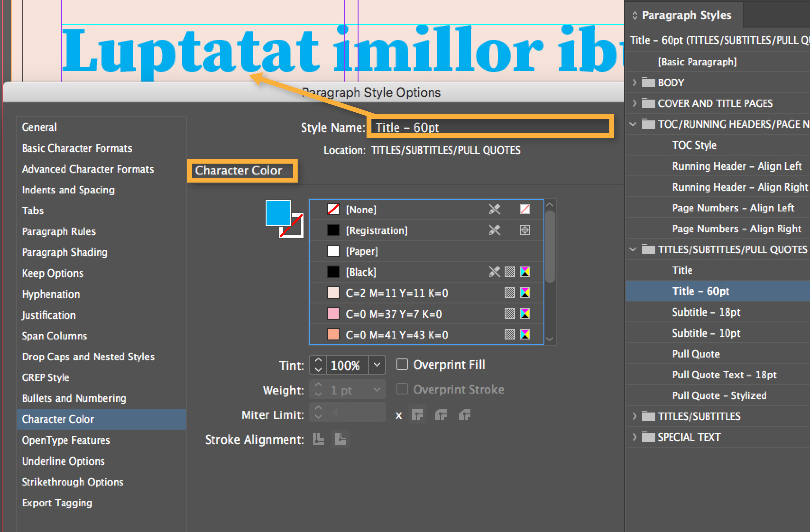Click the round join icon
The height and width of the screenshot is (532, 810).
[x=441, y=415]
